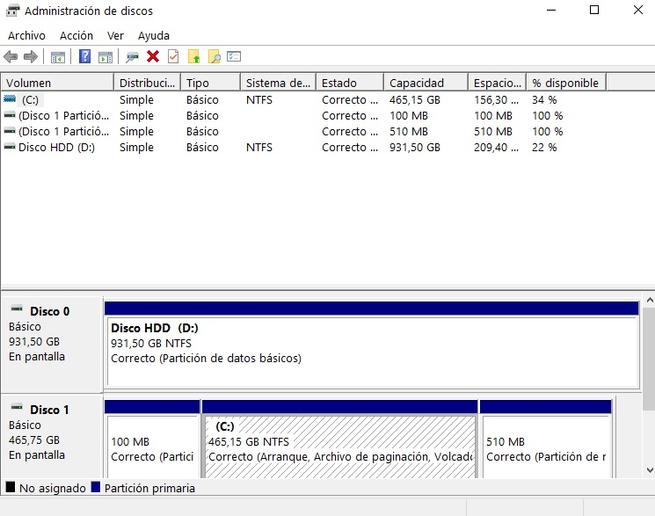
Task: Click the disk icon next to Disco 1 label
Action: point(17,407)
